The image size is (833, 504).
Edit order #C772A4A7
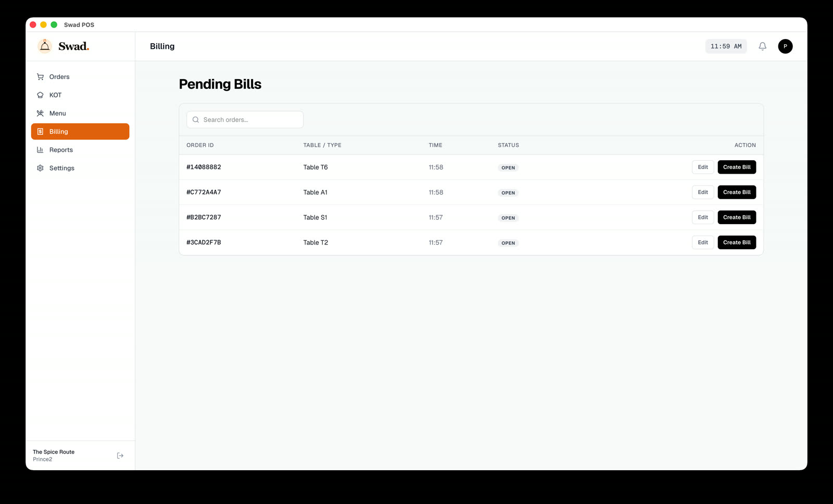click(x=703, y=192)
